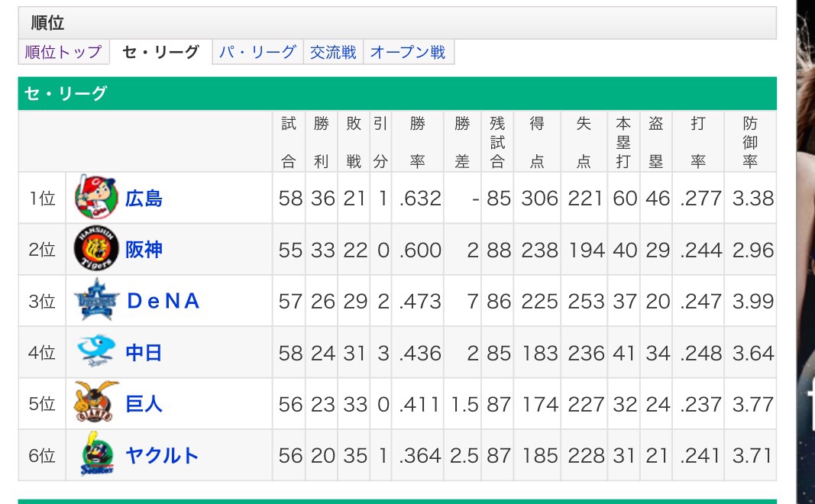Open the 阪神 team link
The image size is (815, 504).
[144, 250]
